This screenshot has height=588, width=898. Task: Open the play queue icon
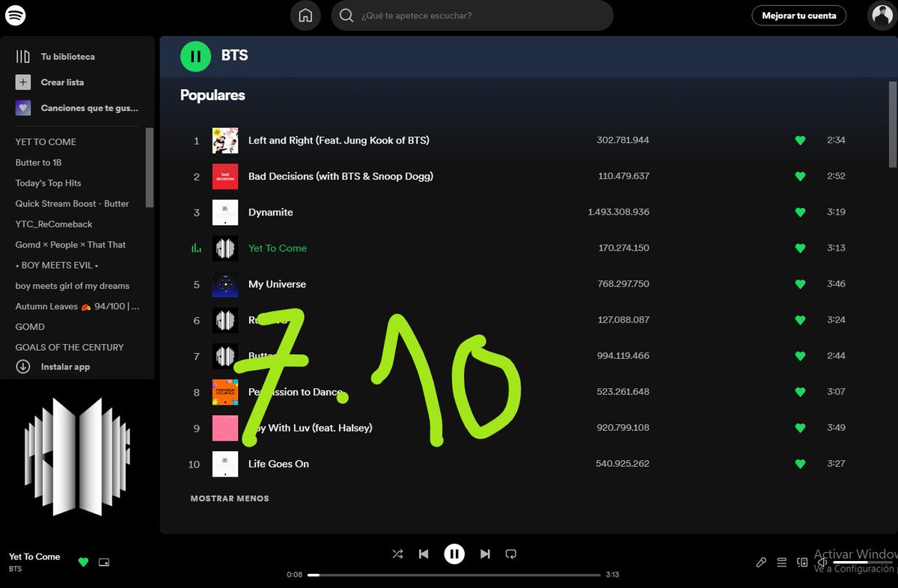pos(781,563)
